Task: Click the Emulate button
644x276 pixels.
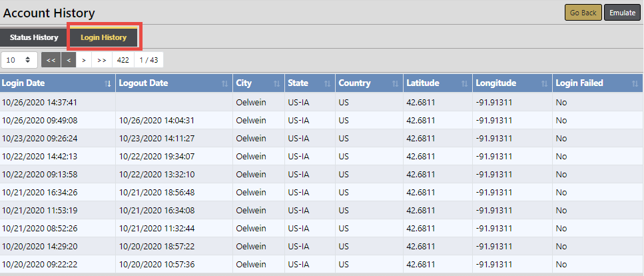Action: (x=622, y=13)
